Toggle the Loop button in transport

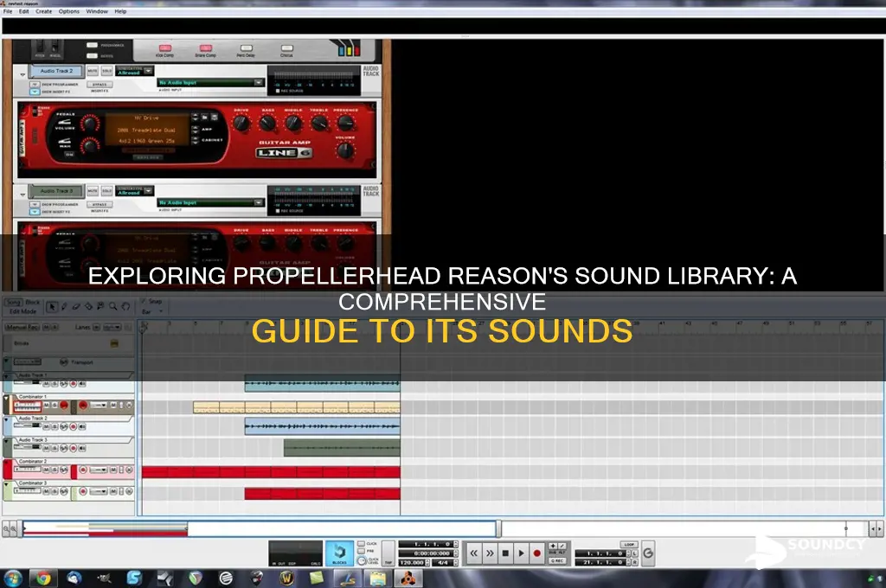tap(629, 545)
